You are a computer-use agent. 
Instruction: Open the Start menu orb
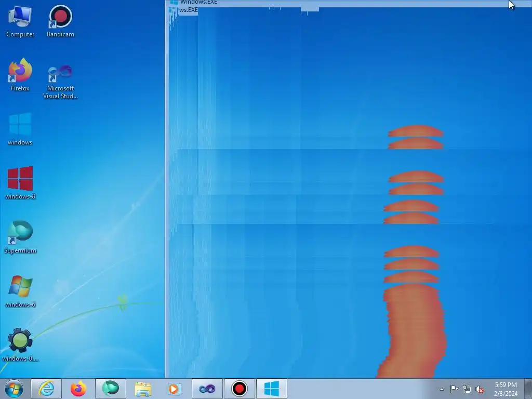click(14, 389)
